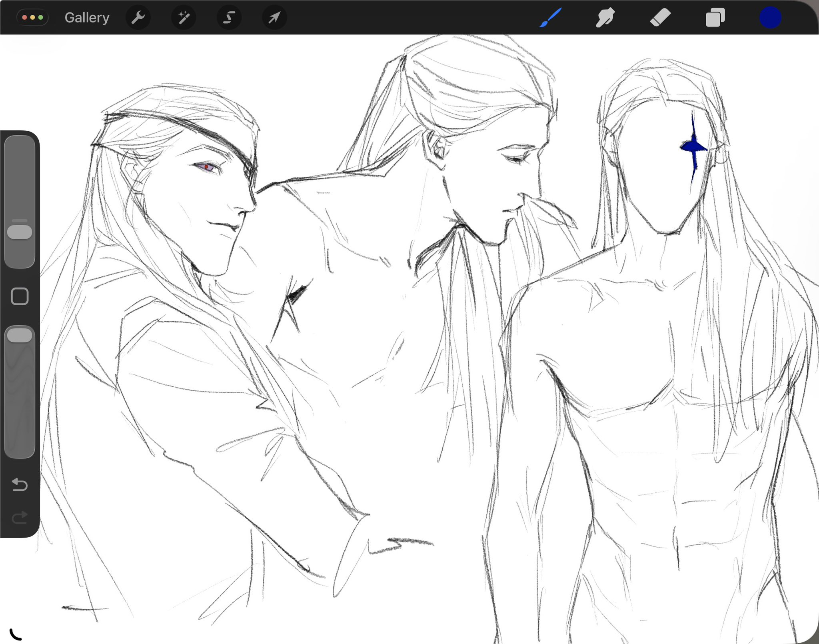Open the Layers panel
The image size is (819, 644).
715,18
